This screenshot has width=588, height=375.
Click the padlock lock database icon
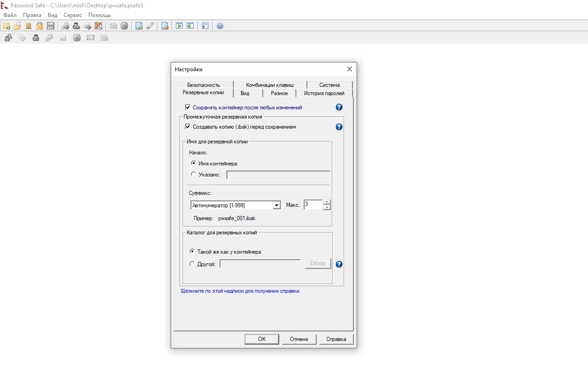pos(40,26)
